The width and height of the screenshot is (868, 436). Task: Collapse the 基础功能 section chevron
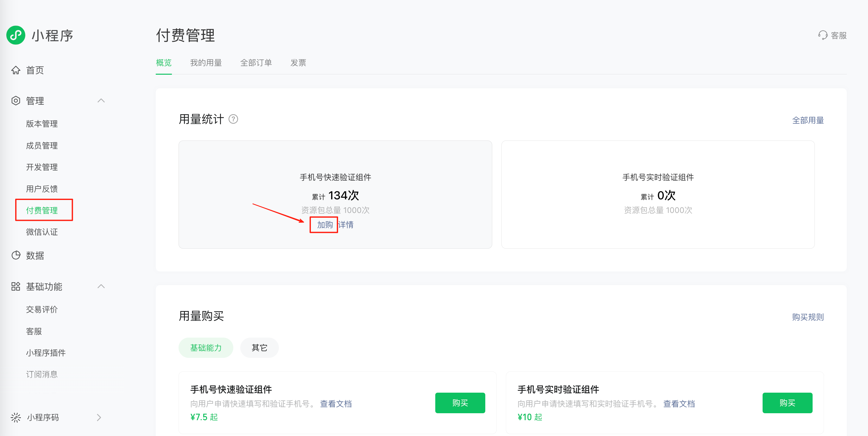(x=101, y=287)
